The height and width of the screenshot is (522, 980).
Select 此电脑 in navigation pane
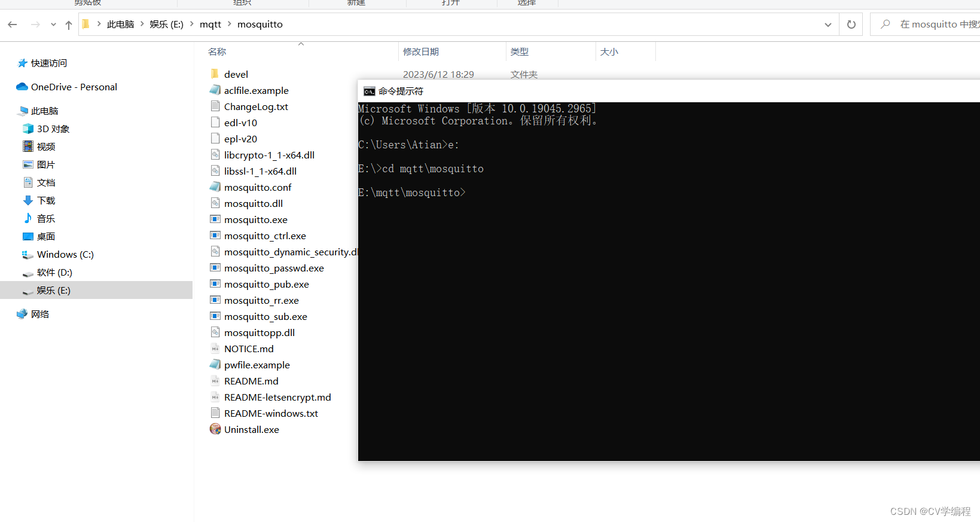(44, 111)
